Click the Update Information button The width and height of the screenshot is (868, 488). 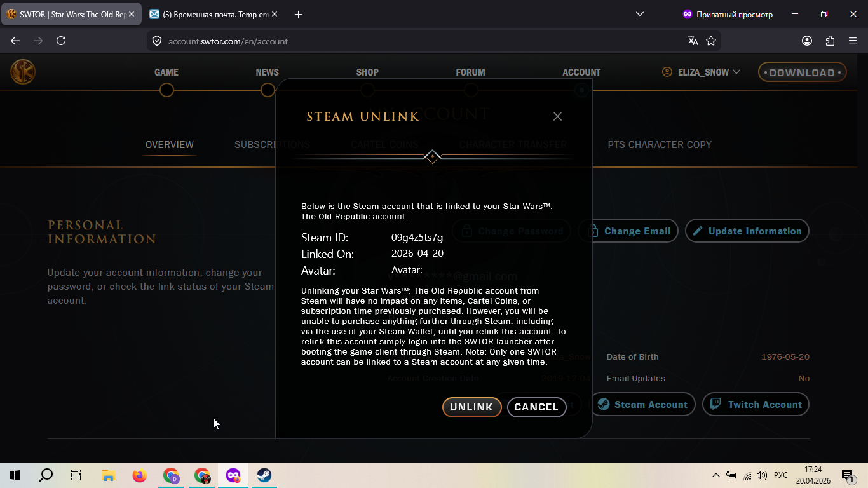click(x=747, y=231)
